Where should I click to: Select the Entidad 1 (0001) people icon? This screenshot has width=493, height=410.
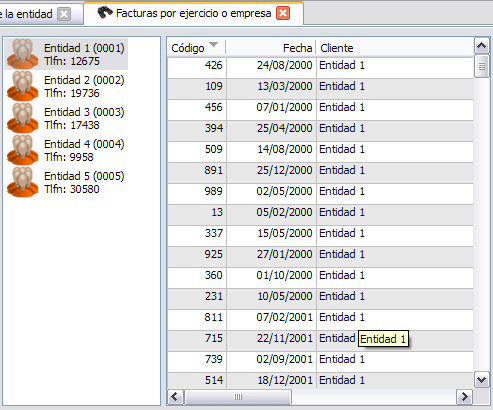(23, 54)
